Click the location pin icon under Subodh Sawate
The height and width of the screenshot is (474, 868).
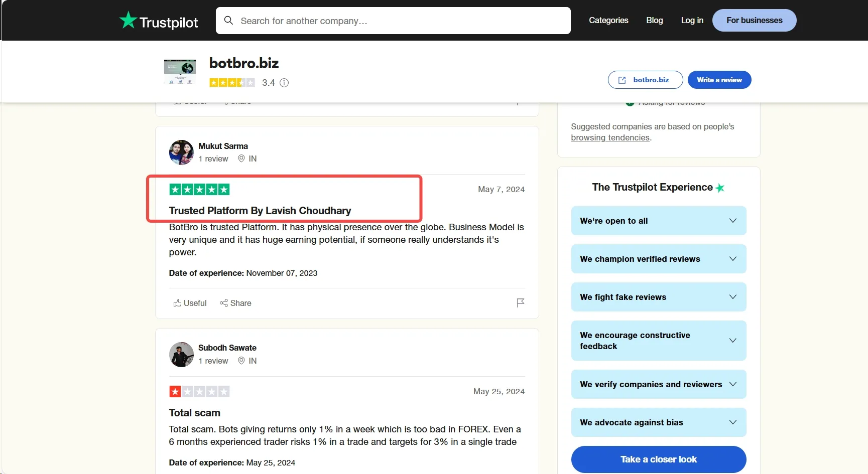pyautogui.click(x=241, y=361)
